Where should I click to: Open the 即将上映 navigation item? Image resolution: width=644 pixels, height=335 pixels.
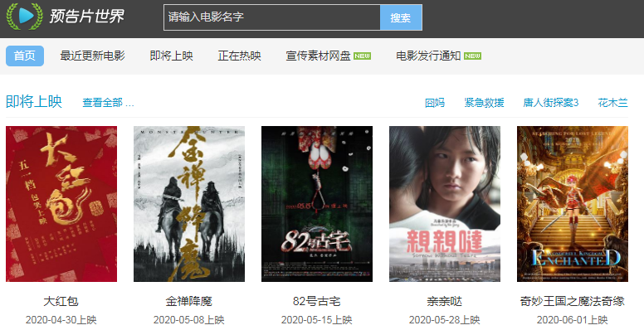[x=171, y=56]
